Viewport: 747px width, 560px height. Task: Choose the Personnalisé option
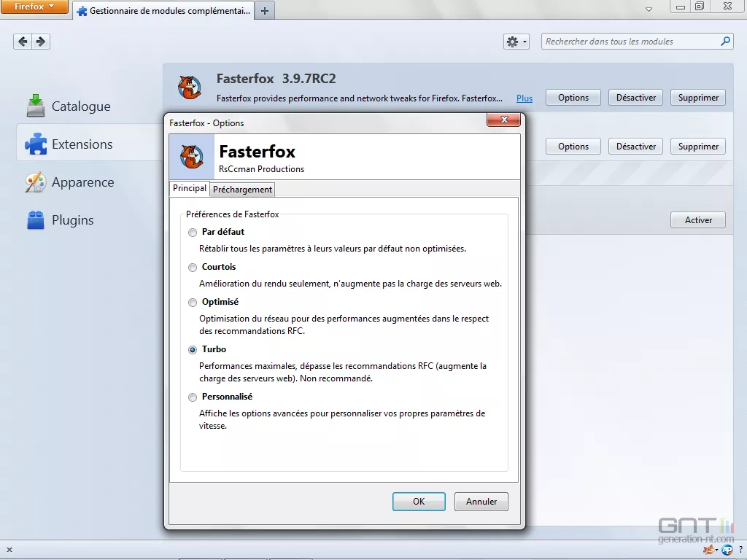(193, 397)
